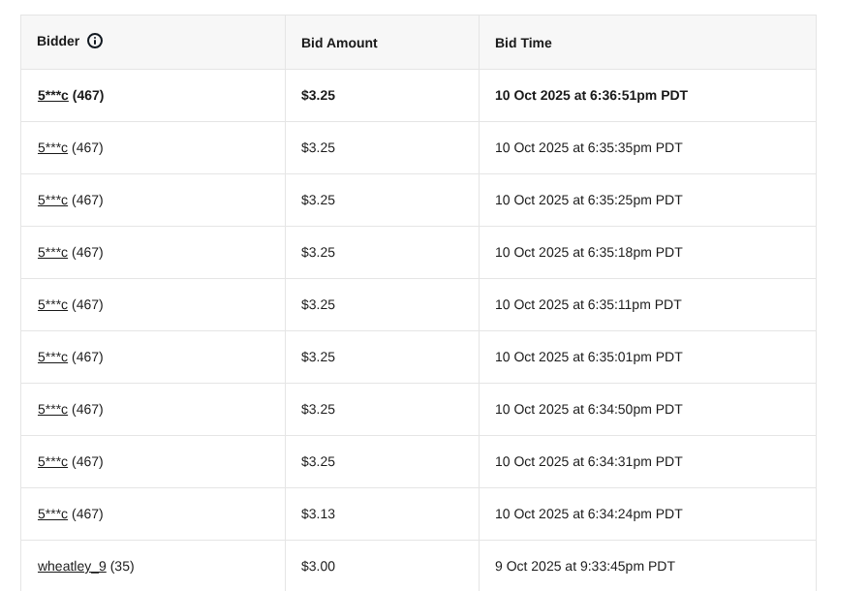The image size is (868, 591).
Task: Click the Bid Amount column header
Action: [x=339, y=43]
